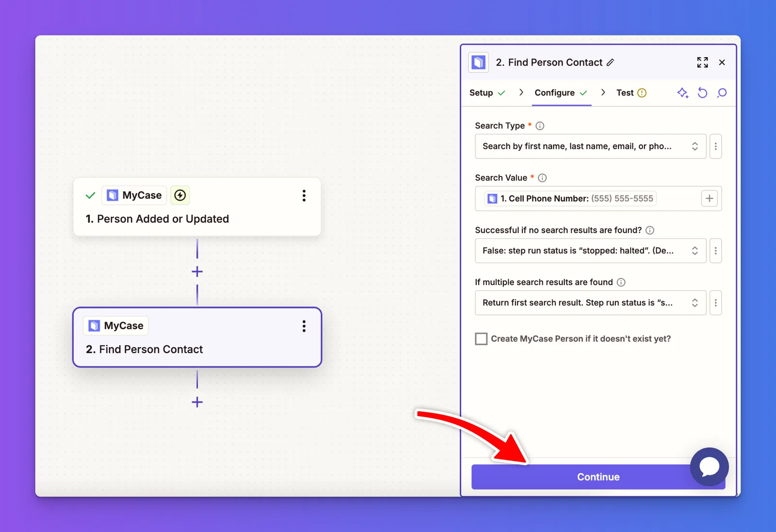776x532 pixels.
Task: Open the 'Return first search result' dropdown
Action: 590,303
